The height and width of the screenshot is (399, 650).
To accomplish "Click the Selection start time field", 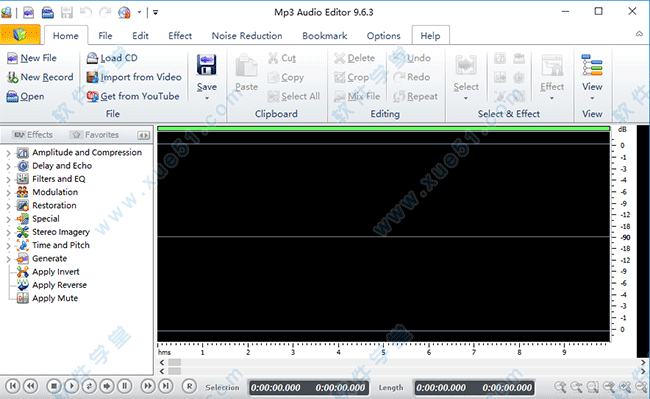I will click(276, 388).
